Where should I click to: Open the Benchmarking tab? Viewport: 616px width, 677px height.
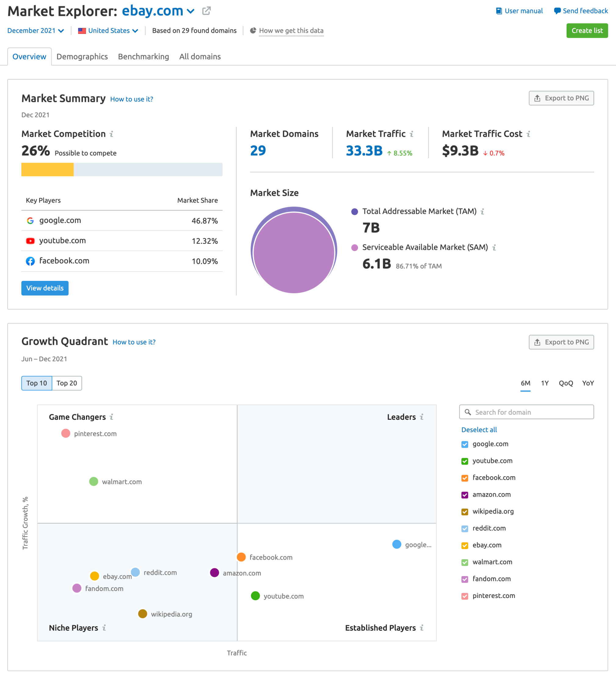pyautogui.click(x=143, y=56)
